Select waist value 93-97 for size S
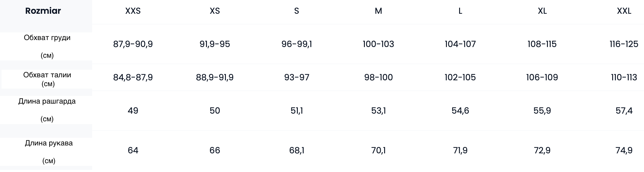The height and width of the screenshot is (172, 644). (297, 77)
